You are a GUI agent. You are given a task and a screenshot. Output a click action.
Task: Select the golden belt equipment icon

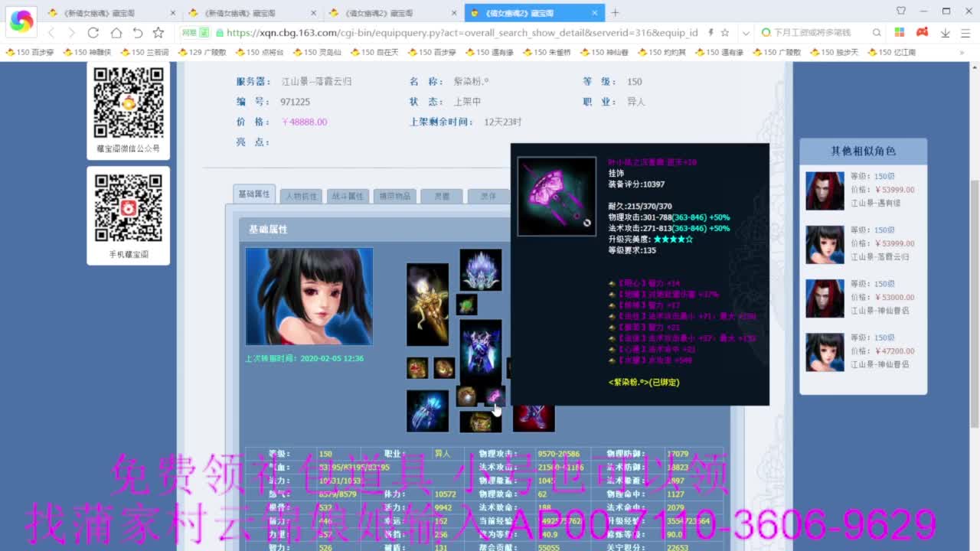point(481,422)
